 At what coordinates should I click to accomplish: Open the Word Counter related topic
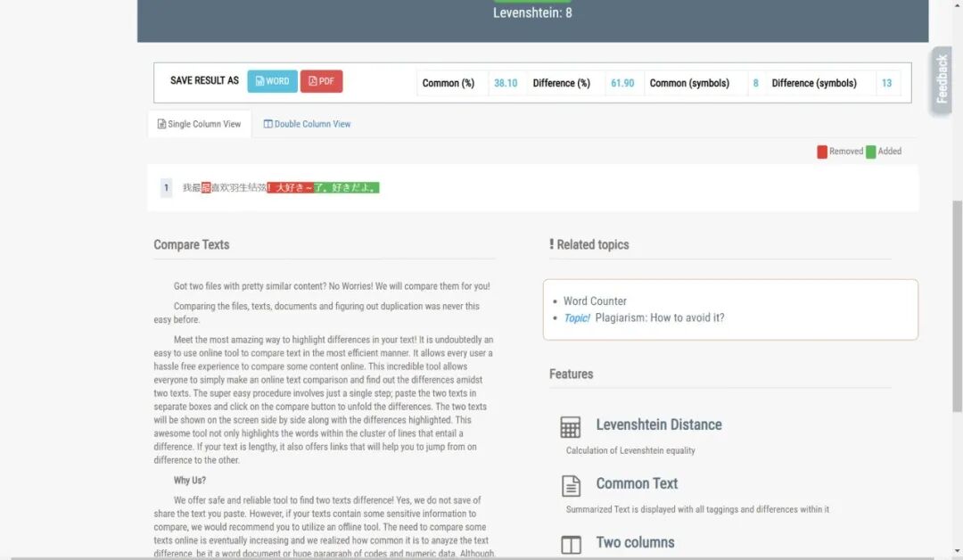(x=595, y=301)
